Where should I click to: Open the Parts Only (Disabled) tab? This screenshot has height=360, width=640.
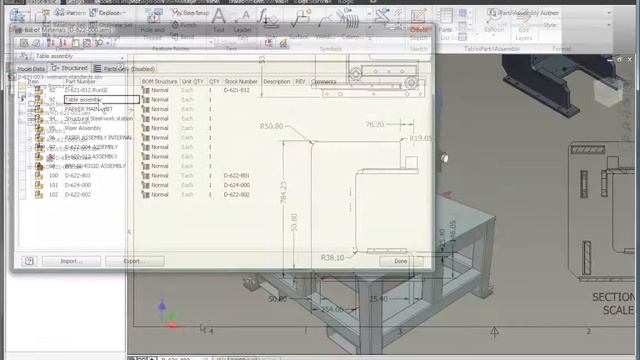(124, 69)
